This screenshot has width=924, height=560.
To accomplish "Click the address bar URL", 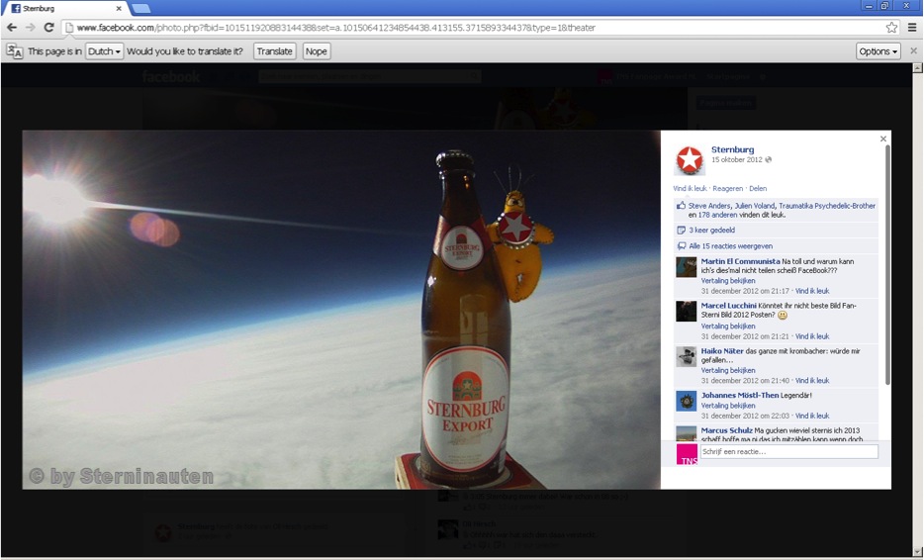I will point(336,28).
